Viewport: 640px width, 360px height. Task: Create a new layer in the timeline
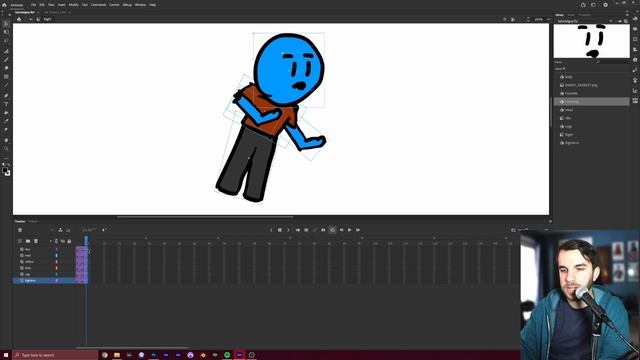[20, 241]
